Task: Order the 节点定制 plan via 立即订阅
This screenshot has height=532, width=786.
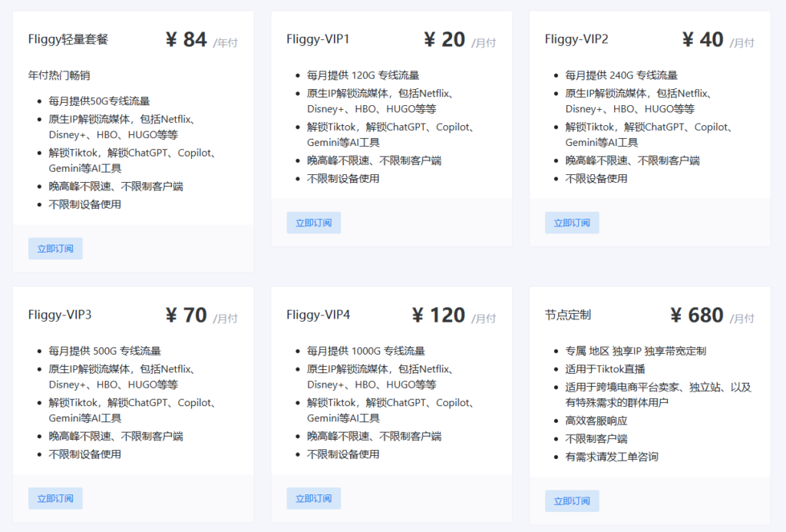Action: [572, 501]
